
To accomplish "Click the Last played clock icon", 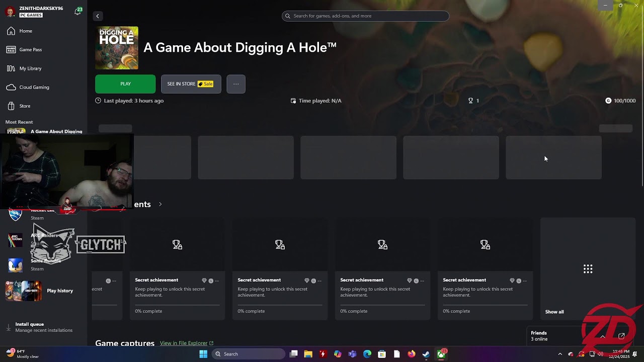I will pyautogui.click(x=98, y=101).
